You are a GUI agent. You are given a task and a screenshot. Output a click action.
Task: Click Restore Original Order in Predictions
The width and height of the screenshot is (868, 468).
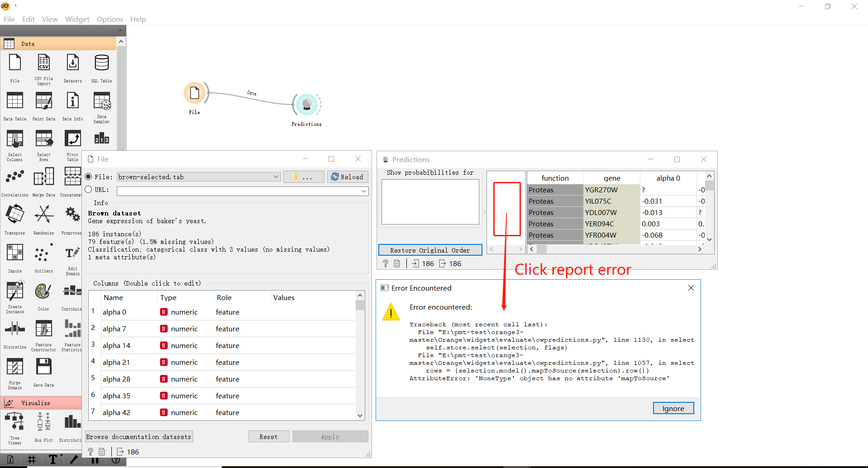429,249
